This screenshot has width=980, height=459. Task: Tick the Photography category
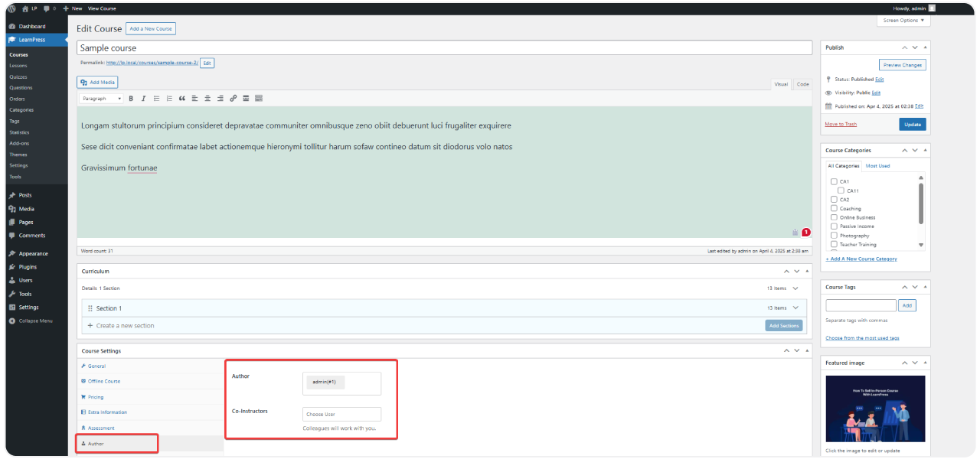[834, 236]
